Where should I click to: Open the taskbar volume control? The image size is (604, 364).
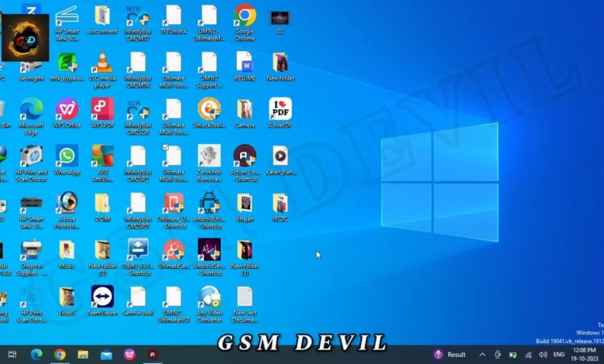tap(542, 355)
